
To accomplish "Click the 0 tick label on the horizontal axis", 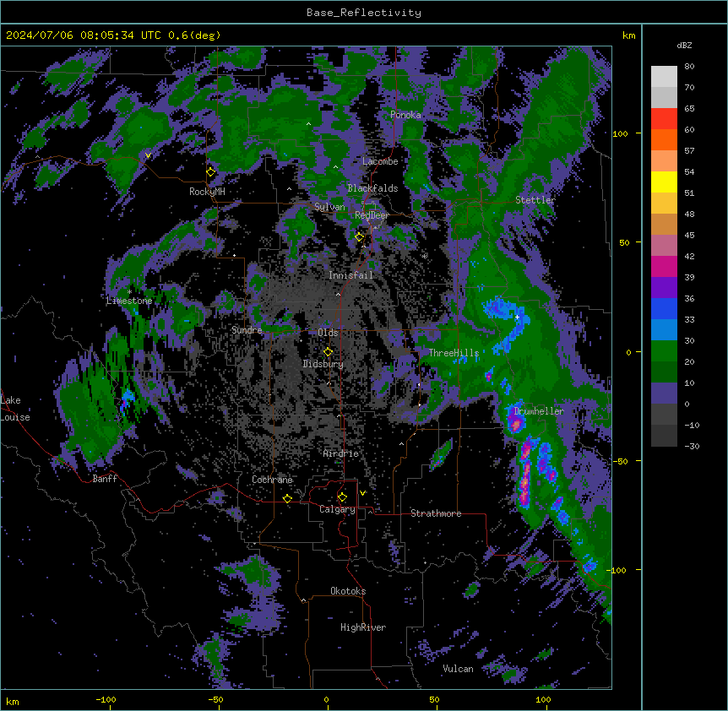I will click(326, 699).
